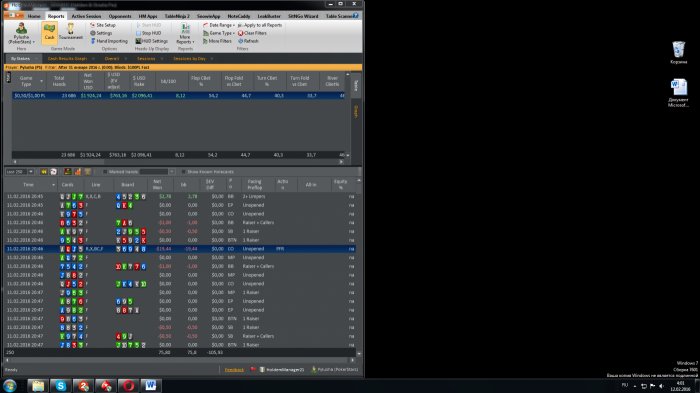Expand the Date Range filter dropdown
Viewport: 700px width, 393px height.
pyautogui.click(x=219, y=25)
